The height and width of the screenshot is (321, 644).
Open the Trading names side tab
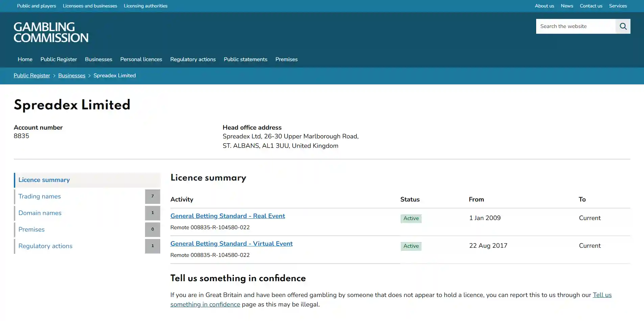coord(87,196)
